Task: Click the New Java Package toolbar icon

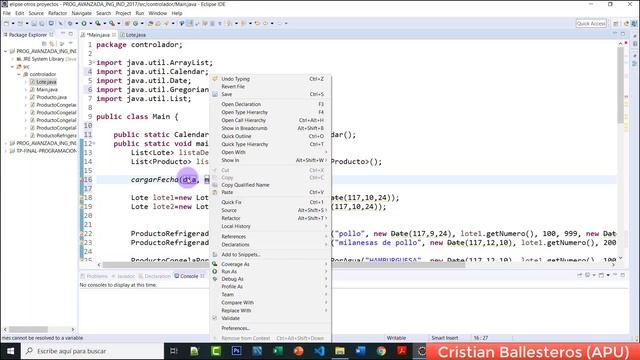Action: click(x=127, y=24)
